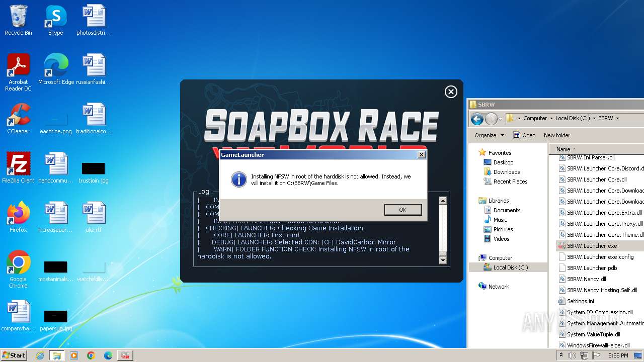This screenshot has height=362, width=644.
Task: Open Documents library in navigation pane
Action: point(507,210)
